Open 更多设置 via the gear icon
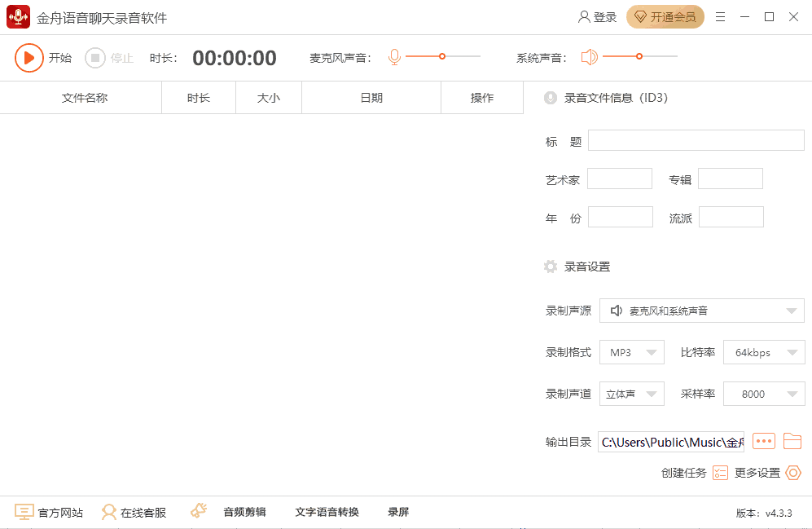This screenshot has height=529, width=812. tap(792, 473)
